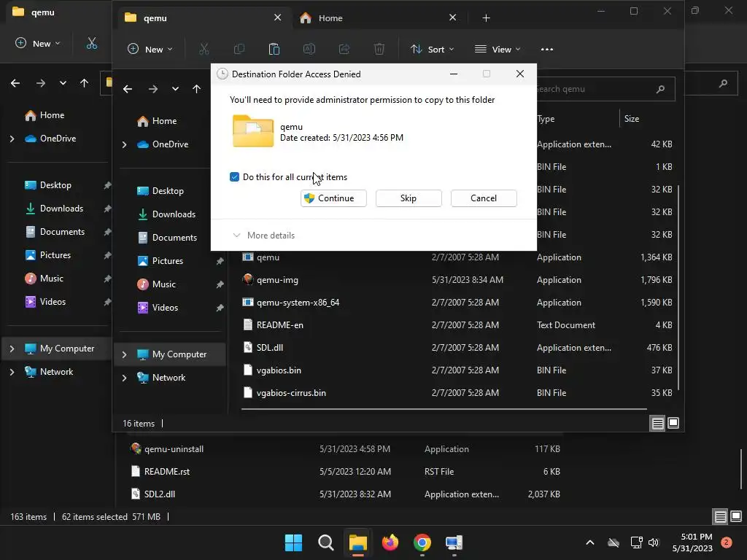
Task: Switch front window to large icons view
Action: [x=673, y=423]
